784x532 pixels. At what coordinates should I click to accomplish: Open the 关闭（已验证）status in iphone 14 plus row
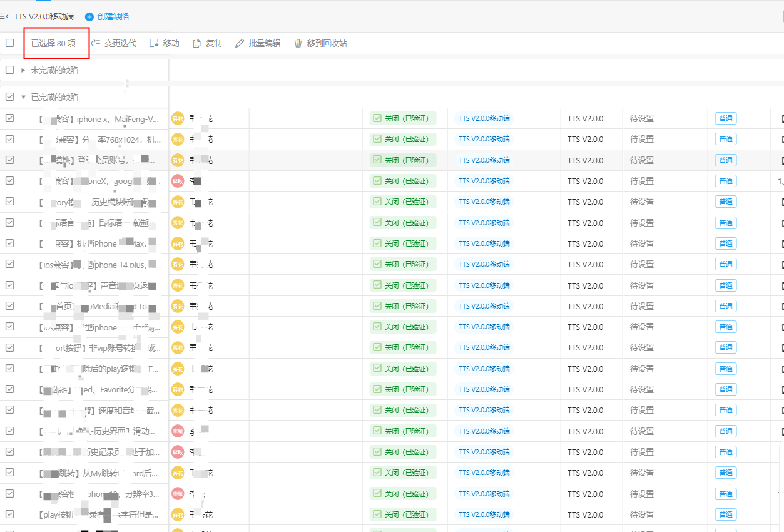403,264
